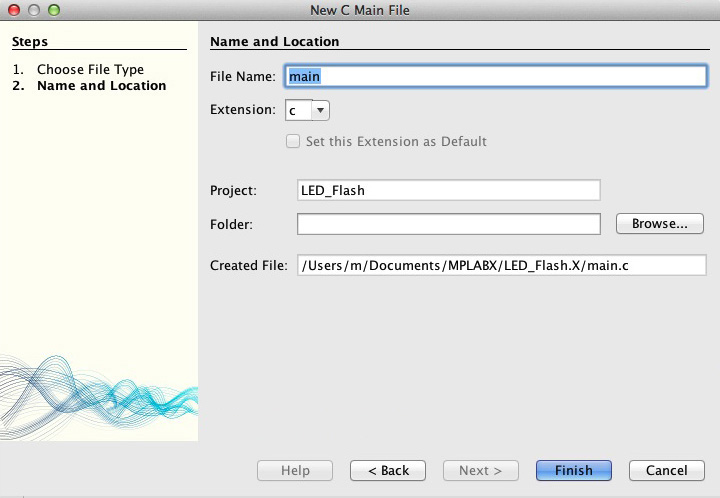Click the Created File path field
This screenshot has height=498, width=720.
[501, 265]
